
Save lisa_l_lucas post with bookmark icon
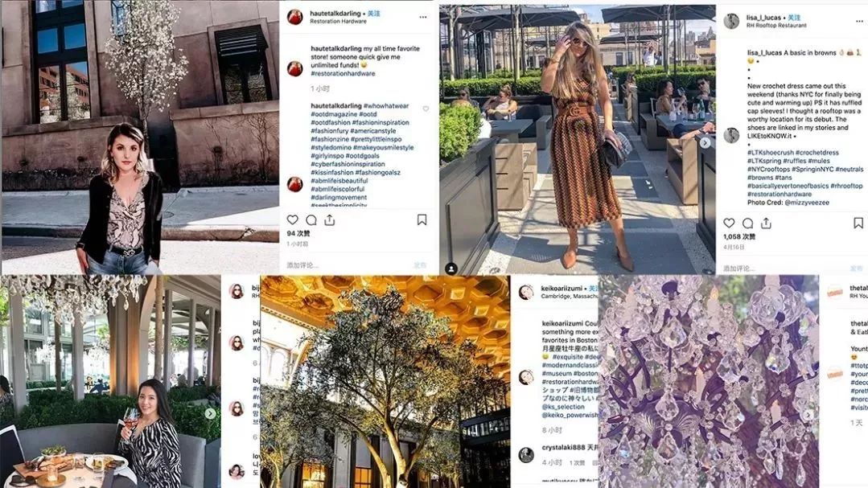tap(858, 223)
